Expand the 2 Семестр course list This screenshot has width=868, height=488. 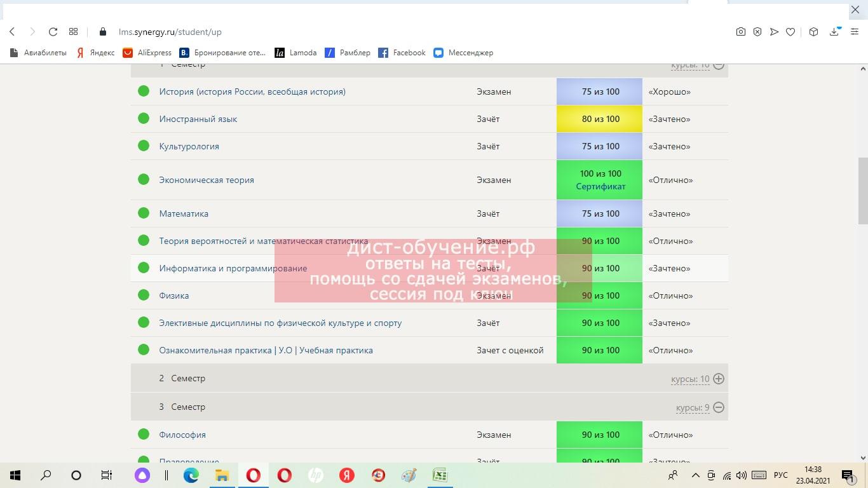[x=718, y=378]
